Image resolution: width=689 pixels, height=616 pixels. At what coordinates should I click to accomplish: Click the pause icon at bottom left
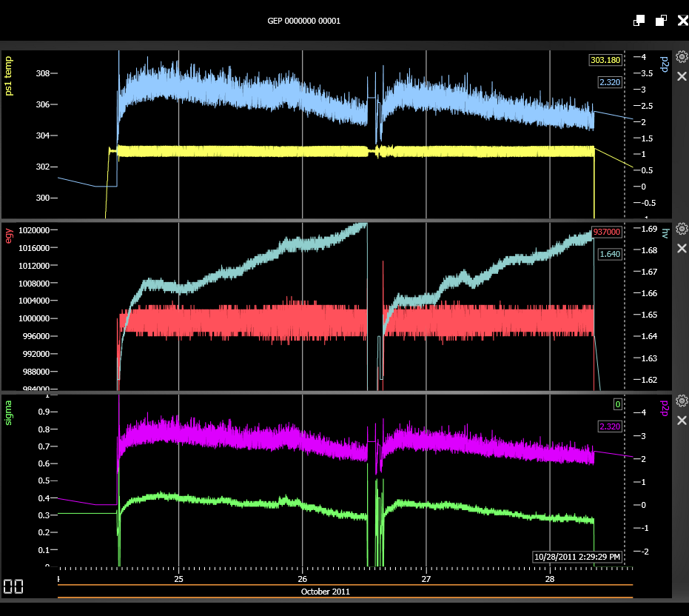tap(13, 586)
